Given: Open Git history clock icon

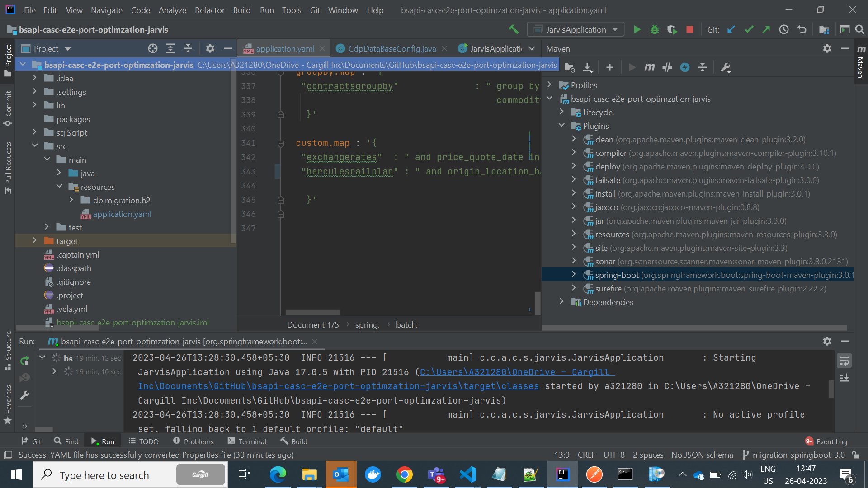Looking at the screenshot, I should coord(784,30).
